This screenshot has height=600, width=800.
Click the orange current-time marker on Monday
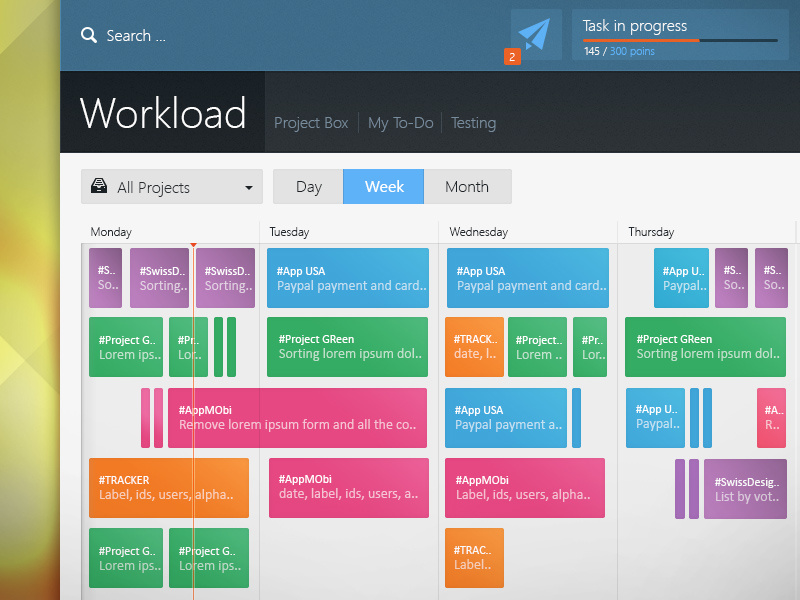click(193, 245)
